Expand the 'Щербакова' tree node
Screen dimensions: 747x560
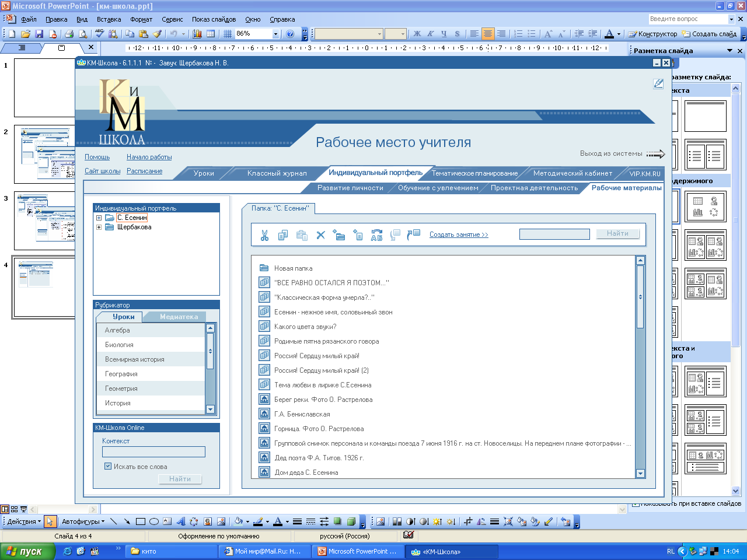coord(99,228)
